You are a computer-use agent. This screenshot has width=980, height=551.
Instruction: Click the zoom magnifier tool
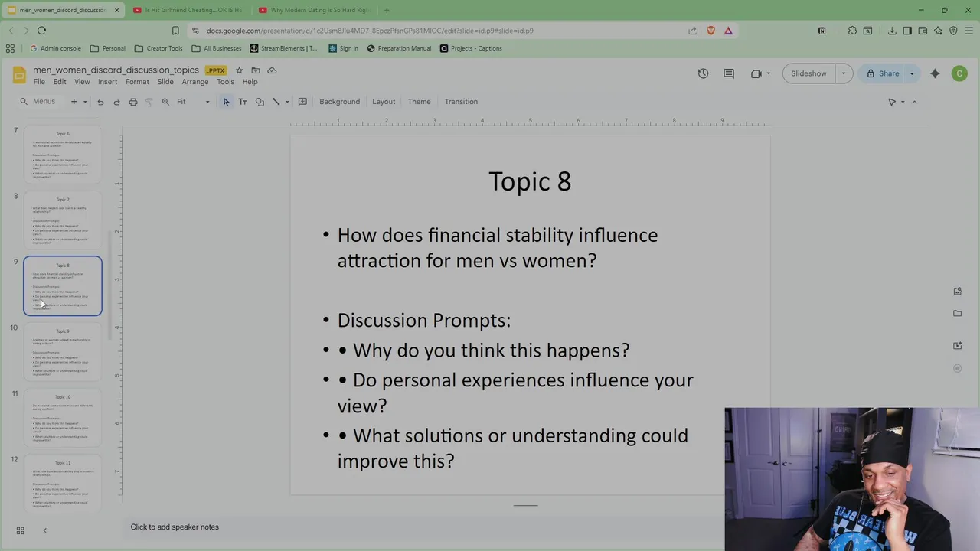pyautogui.click(x=165, y=102)
